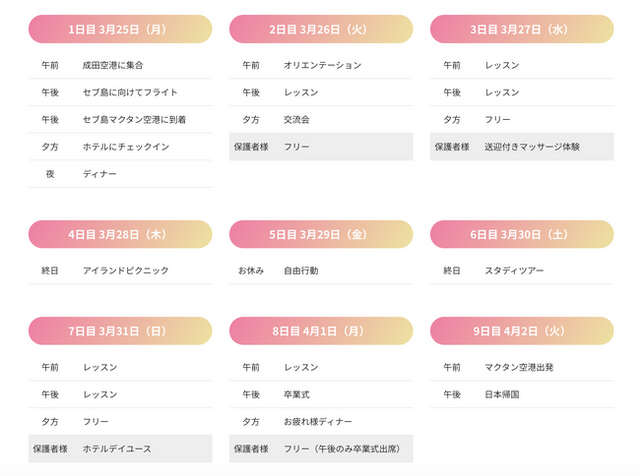This screenshot has width=640, height=476.
Task: Click the 成田空港に集合 schedule entry
Action: click(114, 65)
